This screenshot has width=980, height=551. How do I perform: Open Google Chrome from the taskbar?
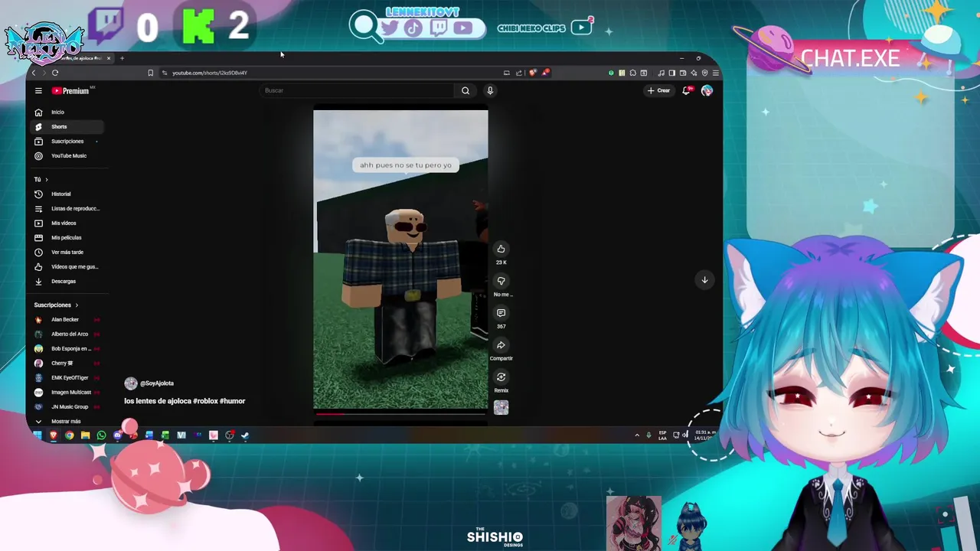[x=69, y=435]
